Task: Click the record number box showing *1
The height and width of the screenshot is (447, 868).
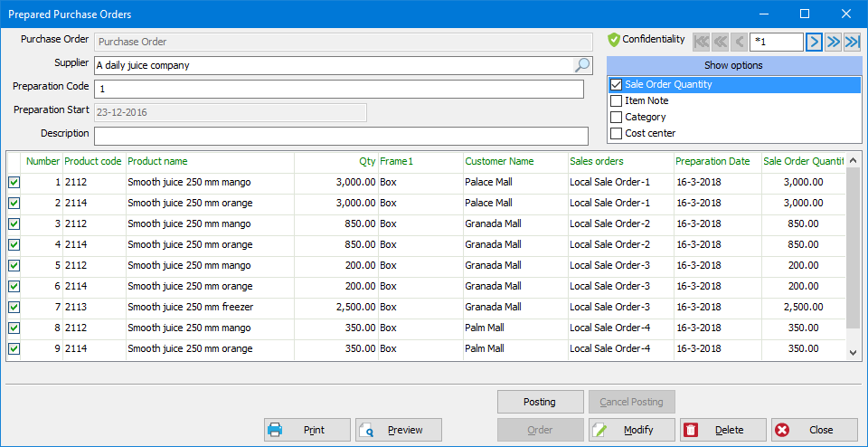Action: click(776, 43)
